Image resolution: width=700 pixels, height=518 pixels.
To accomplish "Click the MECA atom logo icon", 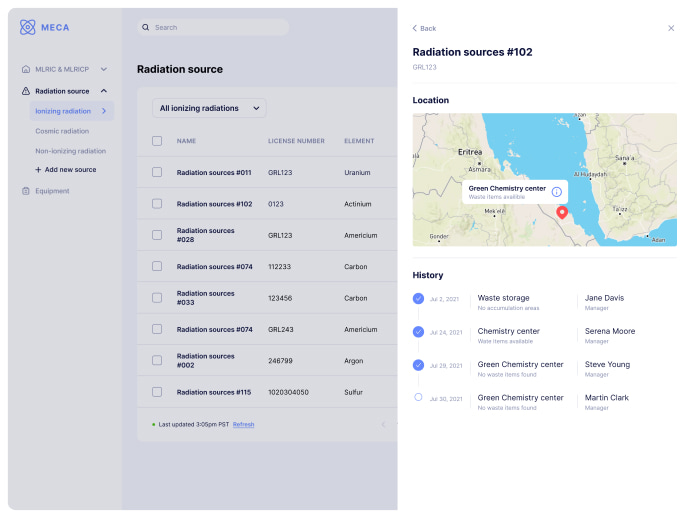I will (x=28, y=27).
